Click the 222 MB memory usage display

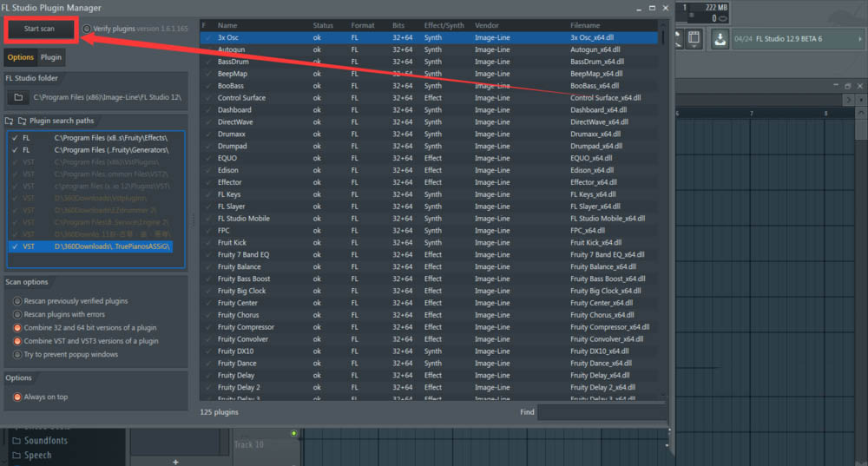point(716,8)
